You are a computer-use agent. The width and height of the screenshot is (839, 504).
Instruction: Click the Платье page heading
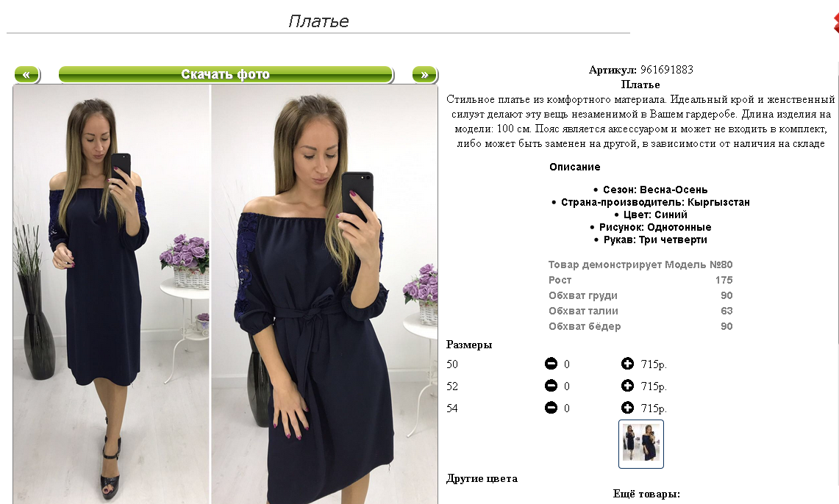click(x=318, y=21)
